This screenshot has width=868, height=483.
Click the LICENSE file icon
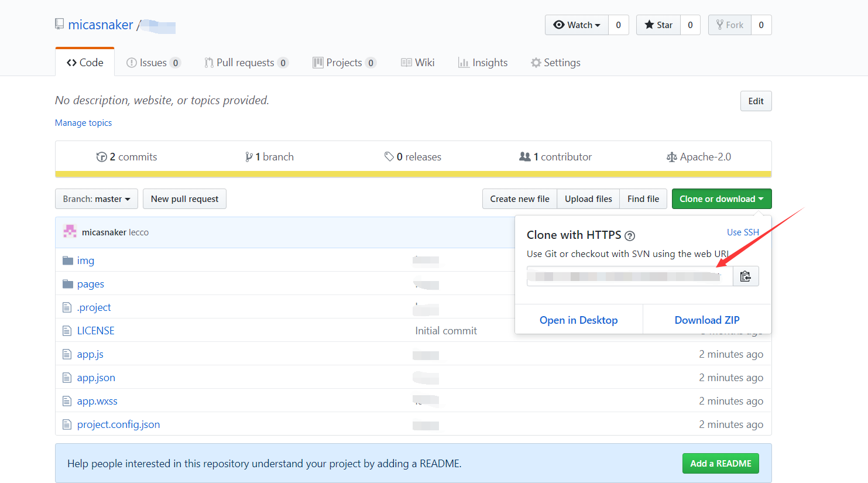pos(67,331)
